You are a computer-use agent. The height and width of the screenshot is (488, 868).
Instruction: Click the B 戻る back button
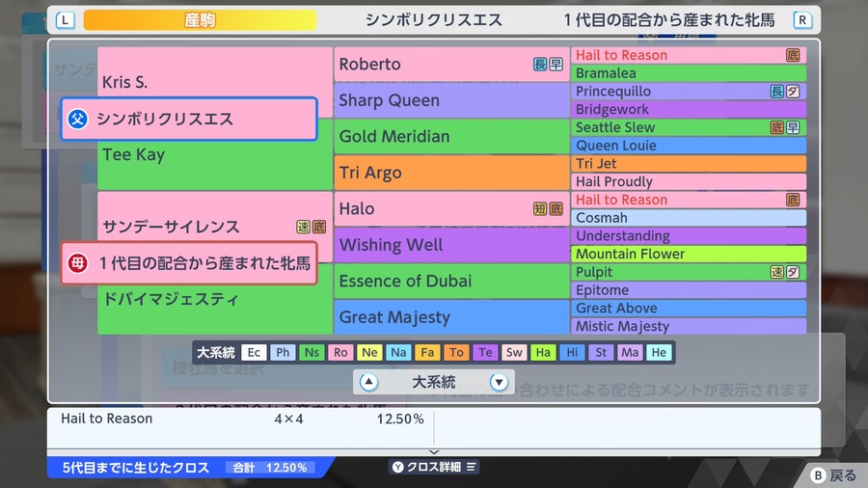click(x=833, y=475)
